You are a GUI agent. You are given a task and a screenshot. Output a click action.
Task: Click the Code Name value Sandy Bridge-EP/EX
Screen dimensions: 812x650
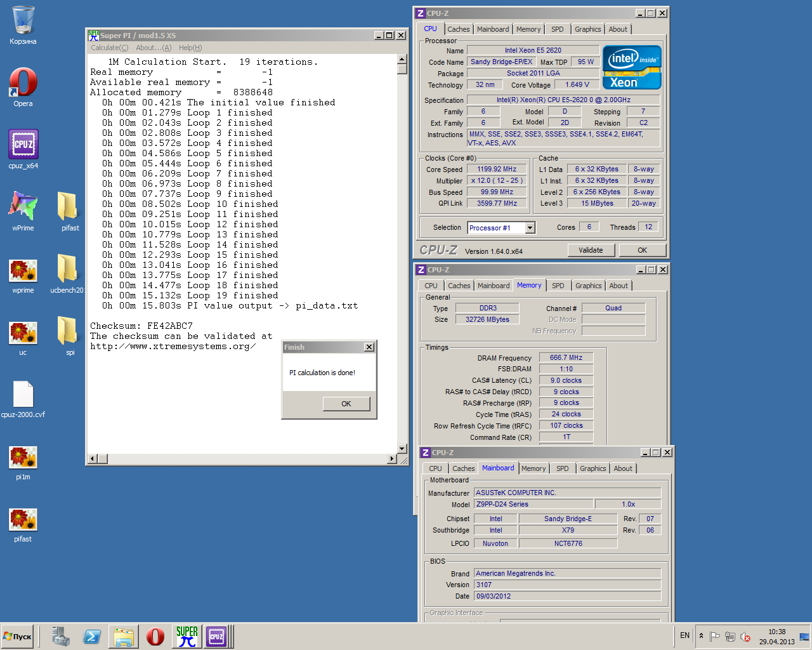(501, 62)
